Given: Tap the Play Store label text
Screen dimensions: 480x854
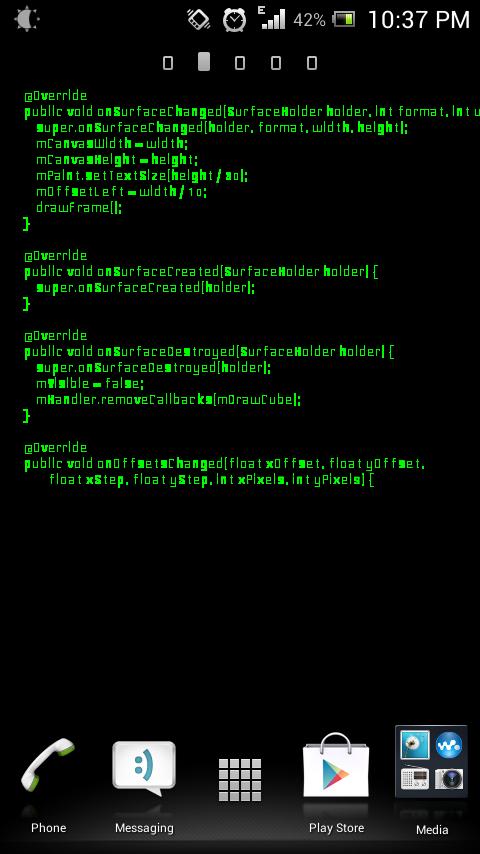Looking at the screenshot, I should [x=336, y=828].
